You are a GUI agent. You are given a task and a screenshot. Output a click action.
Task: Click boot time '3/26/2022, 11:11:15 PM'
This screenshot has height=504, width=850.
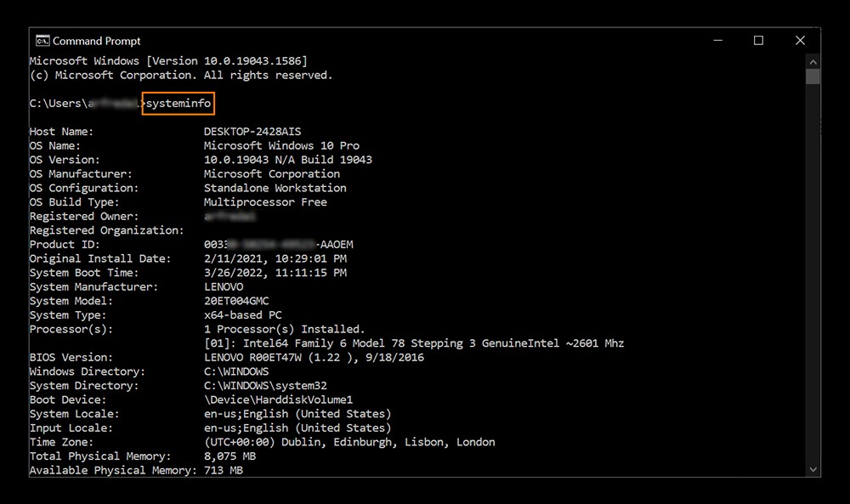(275, 273)
